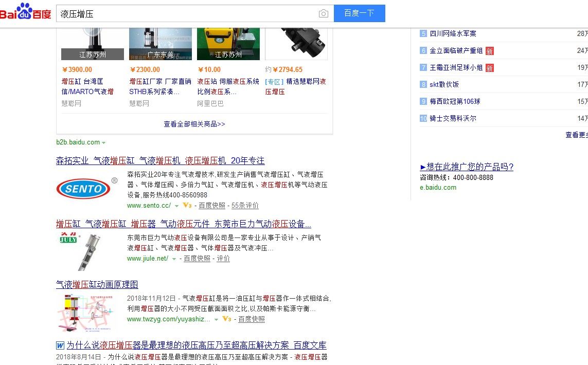Expand the www.twzyg.com dropdown arrow
The width and height of the screenshot is (588, 365).
click(x=217, y=319)
